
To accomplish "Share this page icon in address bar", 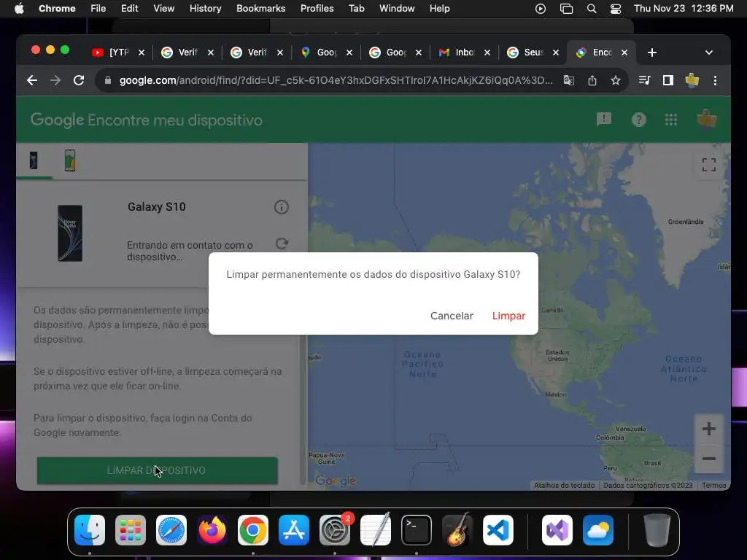I will (592, 80).
